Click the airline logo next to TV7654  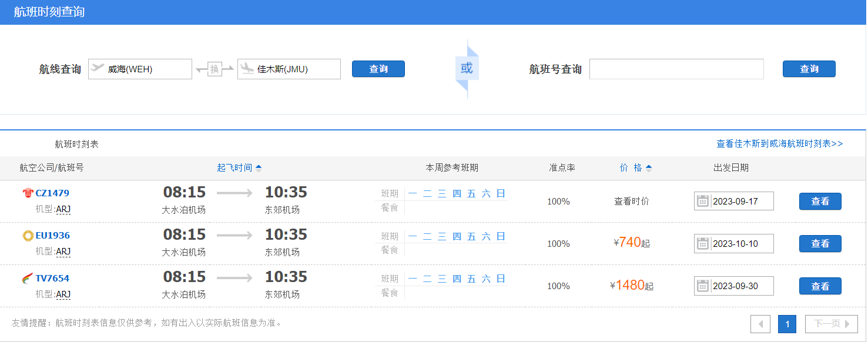[x=28, y=278]
